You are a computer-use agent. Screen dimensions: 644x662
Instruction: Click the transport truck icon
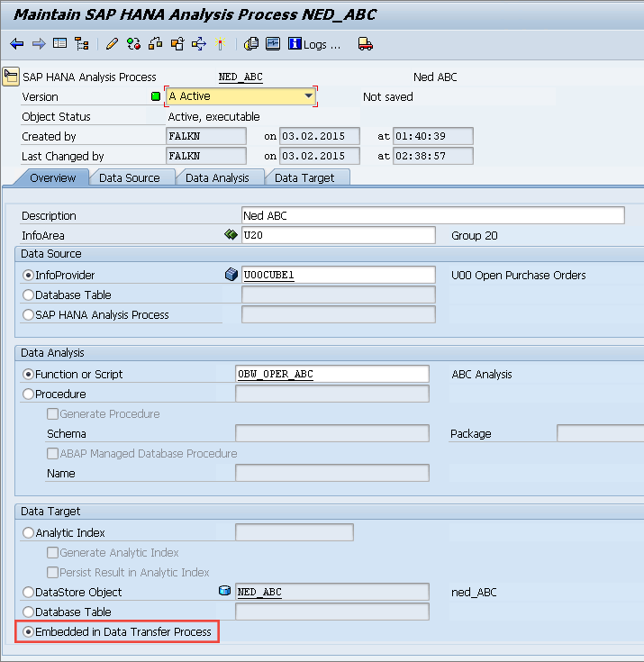[x=366, y=44]
